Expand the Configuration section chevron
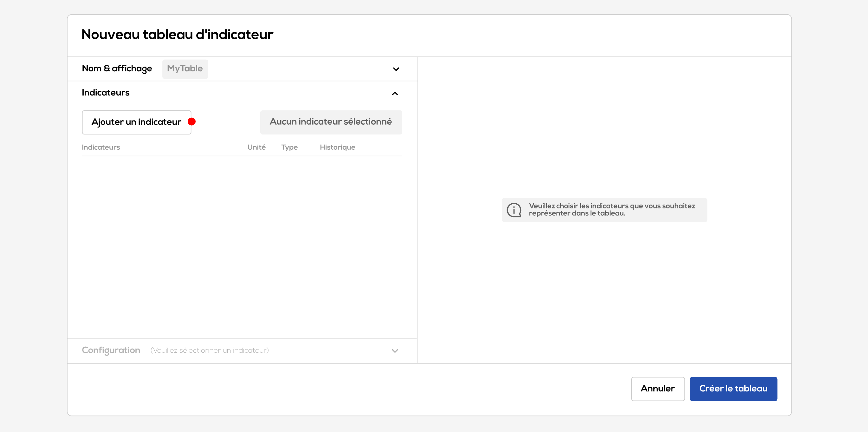 coord(395,351)
